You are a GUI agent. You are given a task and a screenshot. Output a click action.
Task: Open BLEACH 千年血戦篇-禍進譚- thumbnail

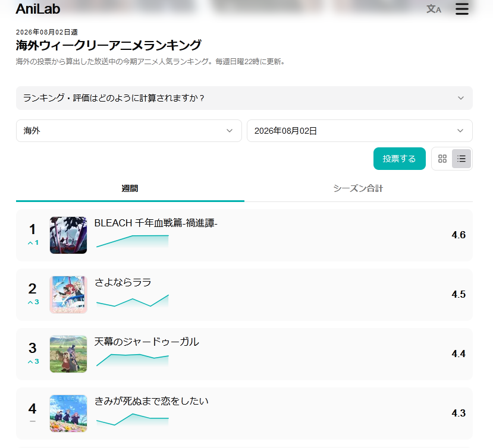[x=68, y=235]
